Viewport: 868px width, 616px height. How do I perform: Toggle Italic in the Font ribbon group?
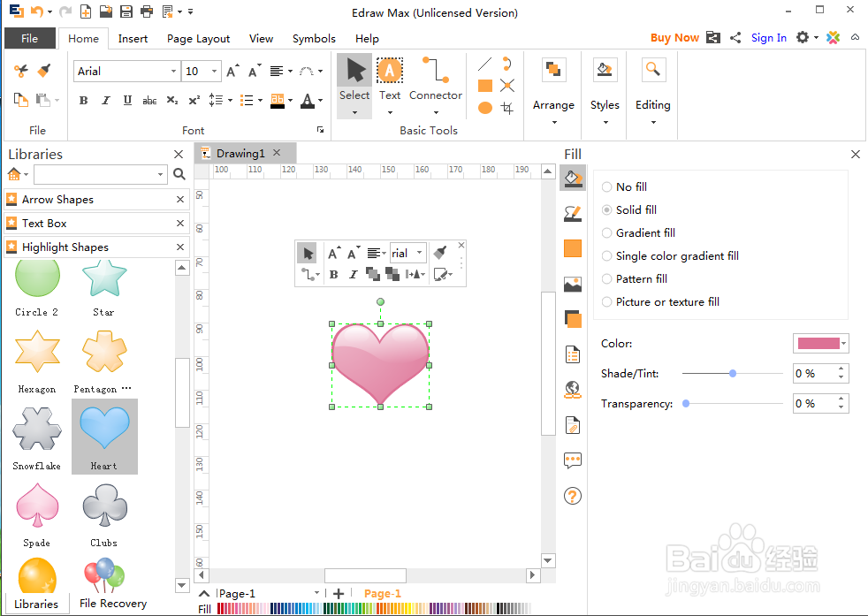(x=105, y=100)
